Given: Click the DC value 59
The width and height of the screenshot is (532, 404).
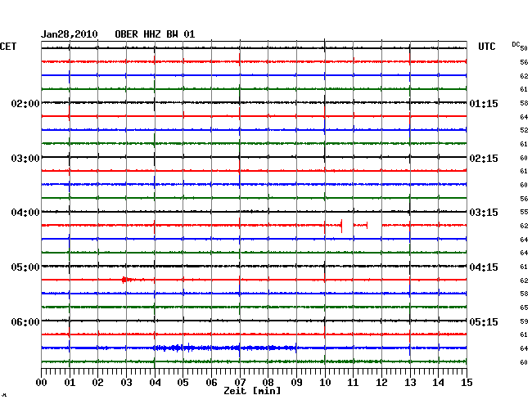Looking at the screenshot, I should pos(524,321).
